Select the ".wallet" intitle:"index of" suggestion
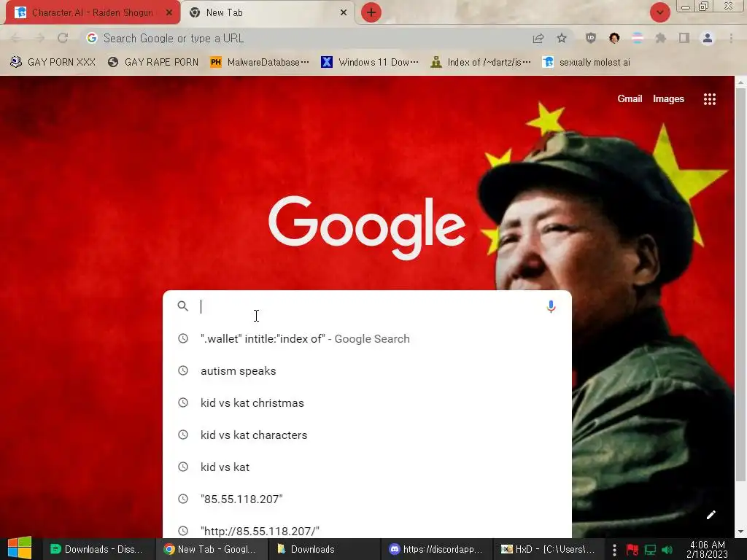Viewport: 747px width, 560px height. (367, 338)
